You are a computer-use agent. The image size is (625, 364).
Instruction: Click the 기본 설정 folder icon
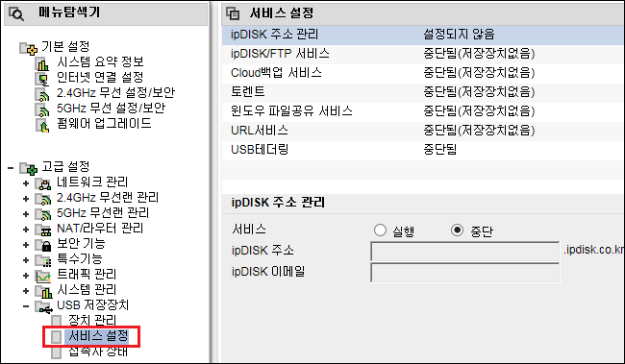28,48
